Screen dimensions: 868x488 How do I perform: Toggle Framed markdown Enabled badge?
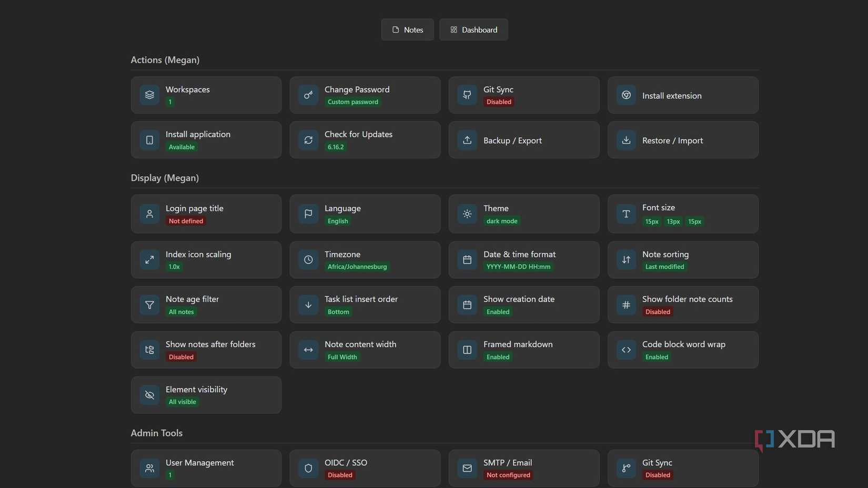coord(498,357)
